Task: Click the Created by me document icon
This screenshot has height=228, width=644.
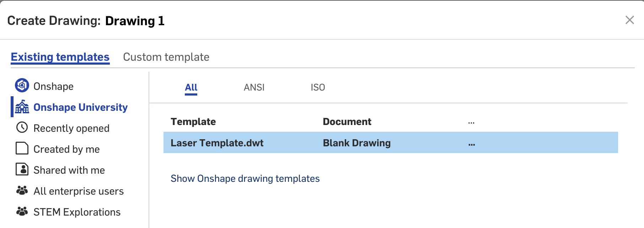Action: pyautogui.click(x=22, y=148)
